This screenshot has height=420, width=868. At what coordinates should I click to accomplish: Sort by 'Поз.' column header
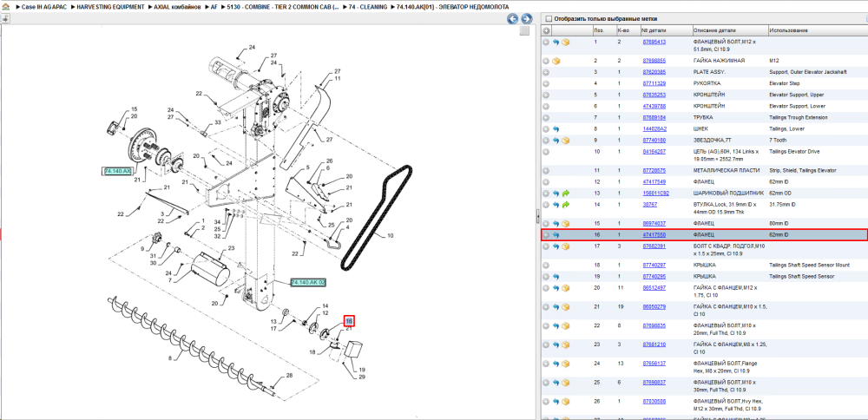(603, 30)
